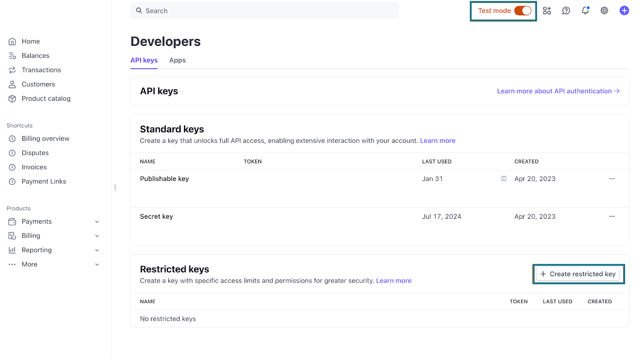
Task: Click the Home icon in sidebar
Action: tap(12, 41)
